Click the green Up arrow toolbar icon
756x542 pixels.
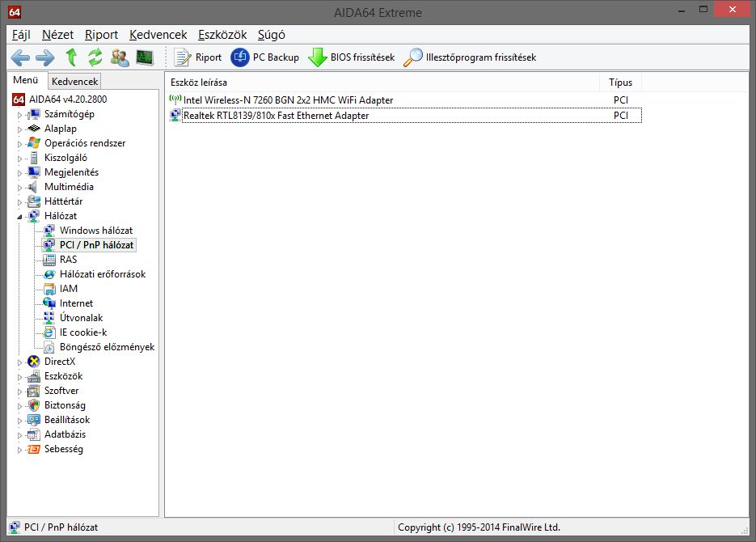[x=71, y=57]
